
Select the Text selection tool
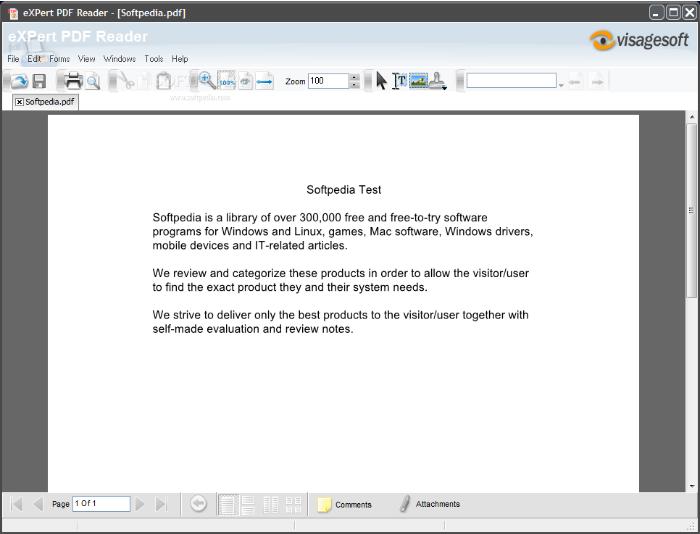pos(399,81)
